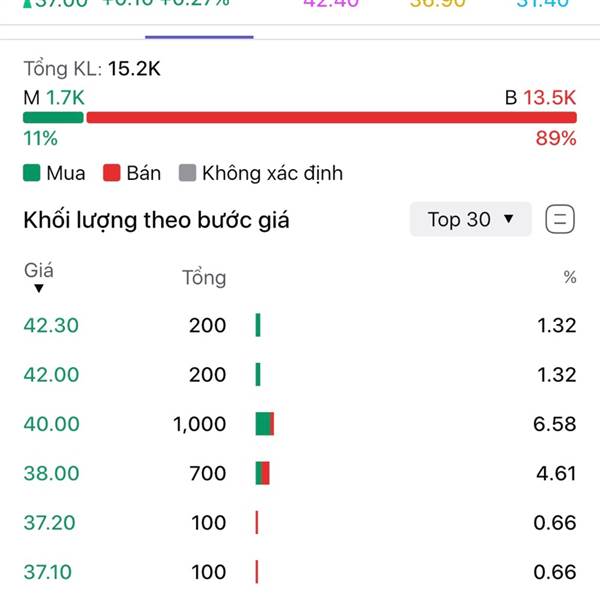Click the 38.00 price level
The height and width of the screenshot is (600, 600).
51,473
